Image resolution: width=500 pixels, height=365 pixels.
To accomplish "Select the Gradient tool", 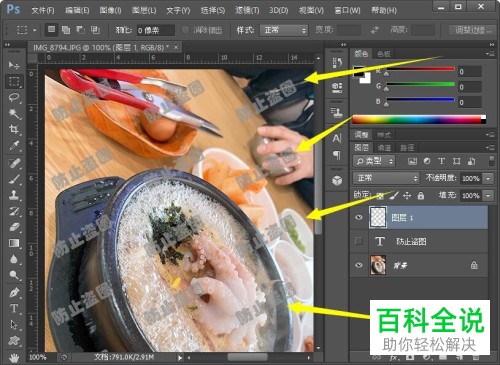I will (14, 243).
